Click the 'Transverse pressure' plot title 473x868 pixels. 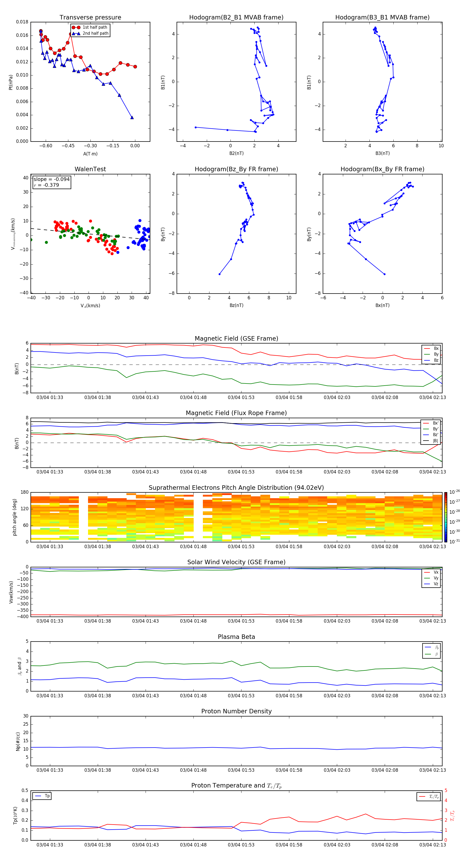point(90,17)
